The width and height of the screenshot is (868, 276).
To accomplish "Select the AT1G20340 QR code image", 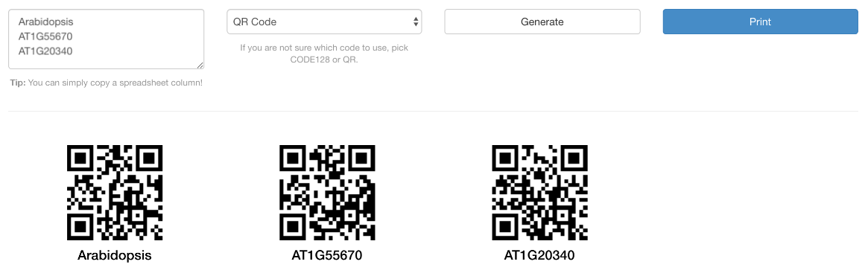I will pos(539,193).
